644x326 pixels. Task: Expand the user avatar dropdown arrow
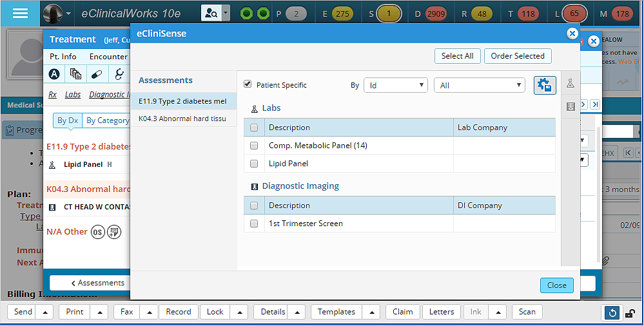coord(68,14)
